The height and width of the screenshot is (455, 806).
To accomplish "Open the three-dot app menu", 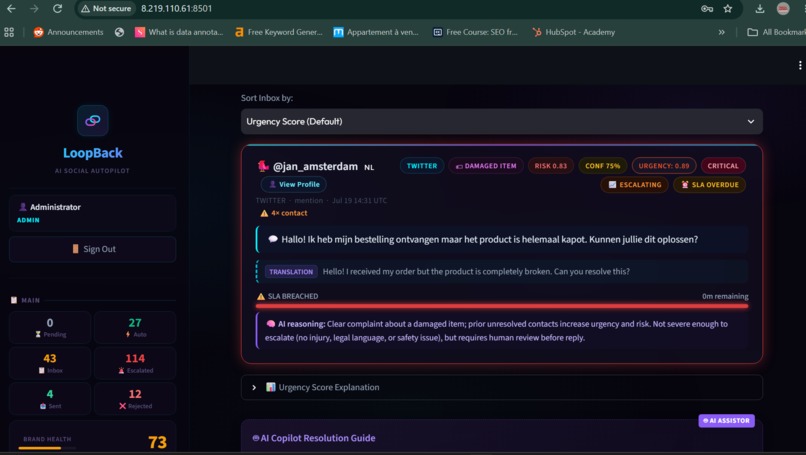I will click(x=800, y=65).
